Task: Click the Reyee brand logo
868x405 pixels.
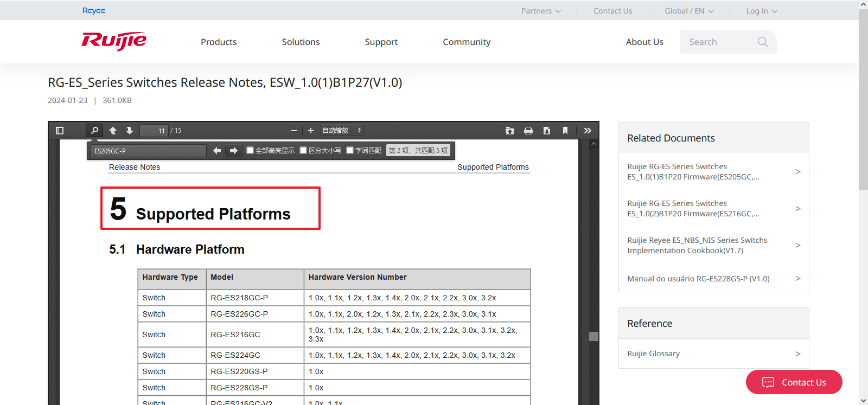Action: point(94,10)
